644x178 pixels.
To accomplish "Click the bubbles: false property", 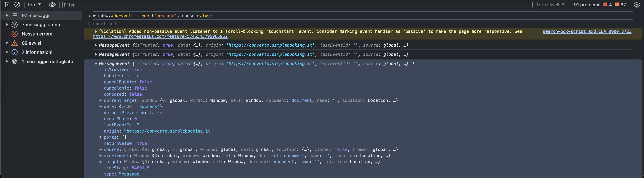I will click(x=121, y=76).
